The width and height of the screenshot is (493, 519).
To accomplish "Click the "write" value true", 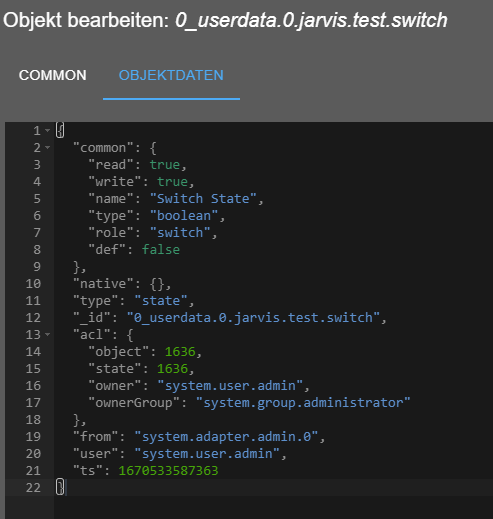I will point(173,182).
